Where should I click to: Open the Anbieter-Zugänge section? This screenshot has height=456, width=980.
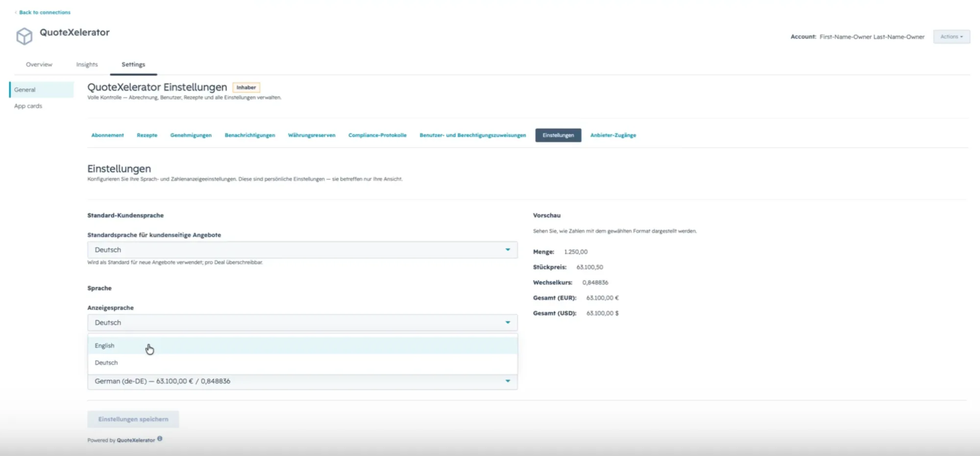coord(613,135)
